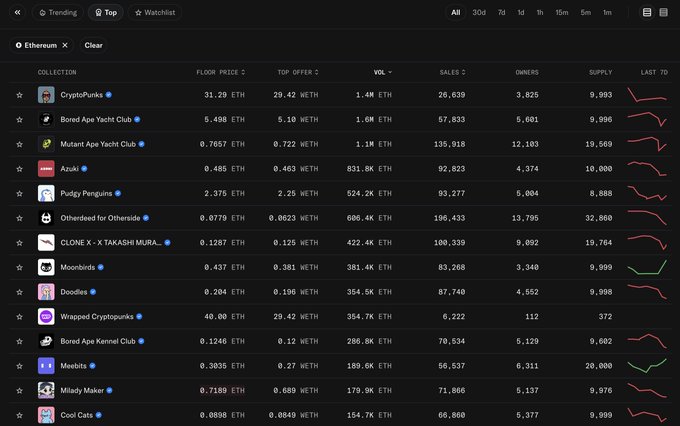The height and width of the screenshot is (426, 680).
Task: Open Otherdeed for Otherside avatar
Action: click(x=46, y=218)
